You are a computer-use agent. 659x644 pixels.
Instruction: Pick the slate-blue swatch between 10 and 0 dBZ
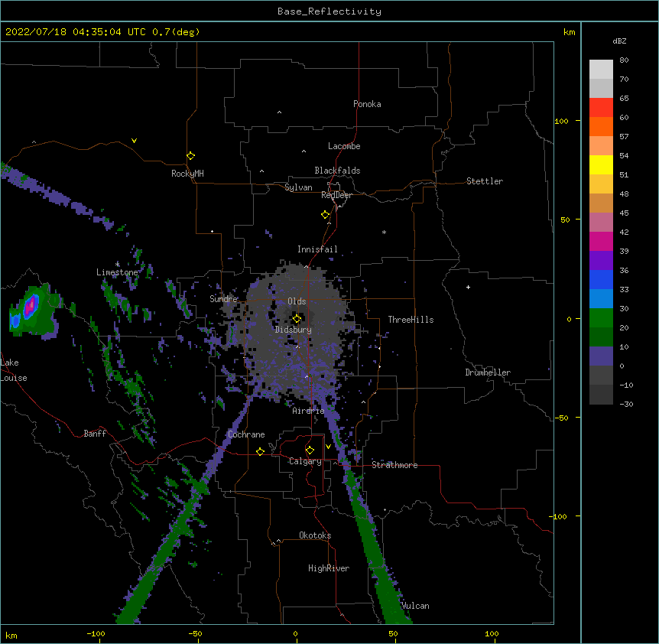click(601, 356)
